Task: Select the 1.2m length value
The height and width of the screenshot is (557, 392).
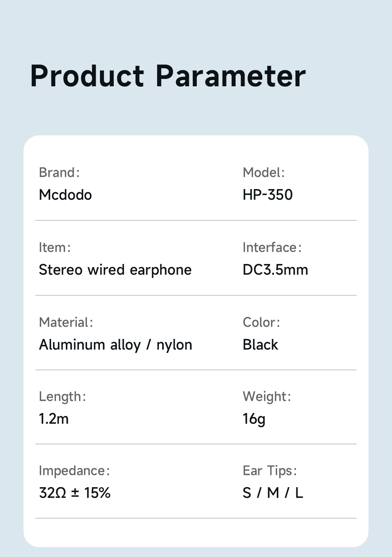Action: (54, 419)
